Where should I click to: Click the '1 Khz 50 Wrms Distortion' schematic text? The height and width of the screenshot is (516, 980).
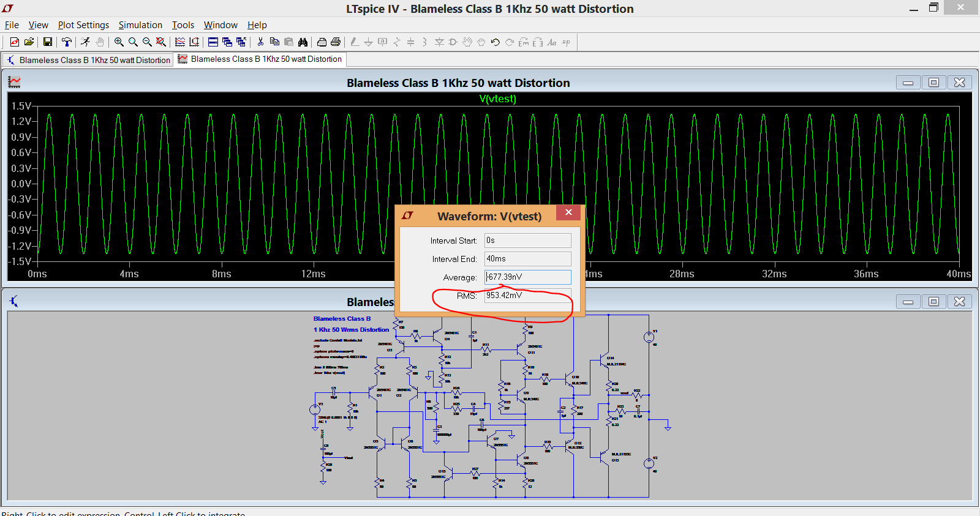pos(351,329)
